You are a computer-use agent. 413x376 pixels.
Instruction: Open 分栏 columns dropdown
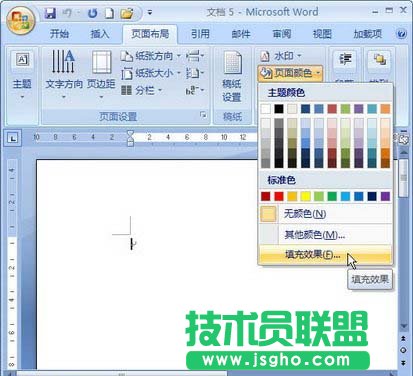(x=141, y=90)
